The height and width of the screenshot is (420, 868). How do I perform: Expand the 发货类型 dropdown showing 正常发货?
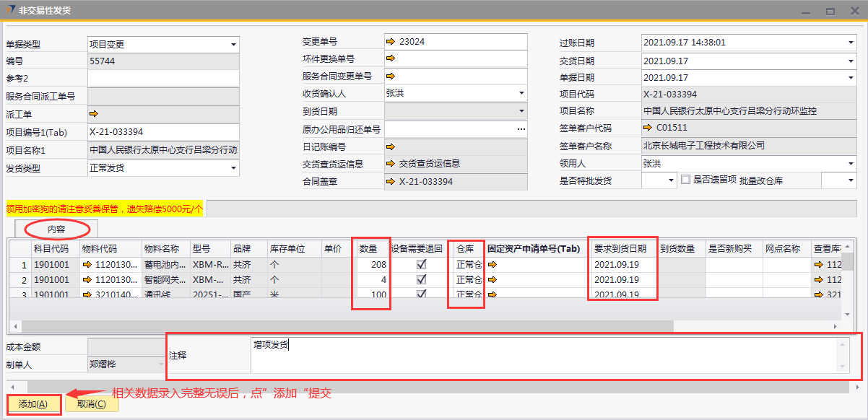coord(233,168)
